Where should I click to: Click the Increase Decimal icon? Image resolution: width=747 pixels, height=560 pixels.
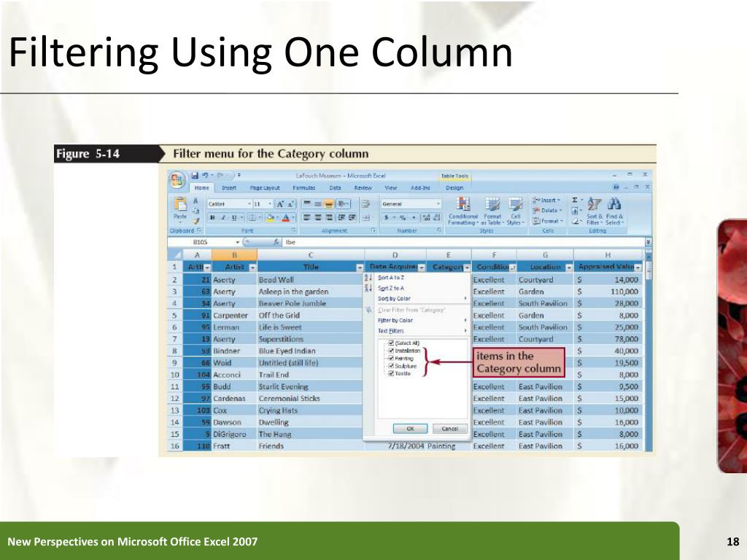click(425, 217)
